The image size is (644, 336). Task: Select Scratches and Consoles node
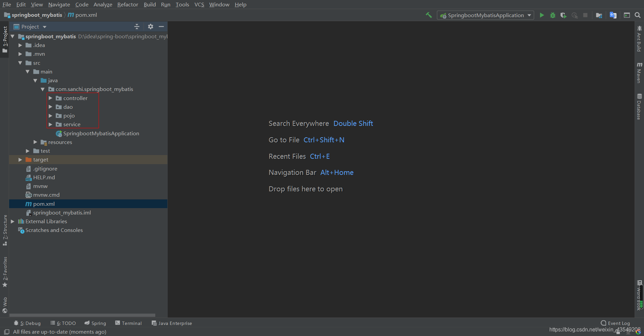[54, 230]
